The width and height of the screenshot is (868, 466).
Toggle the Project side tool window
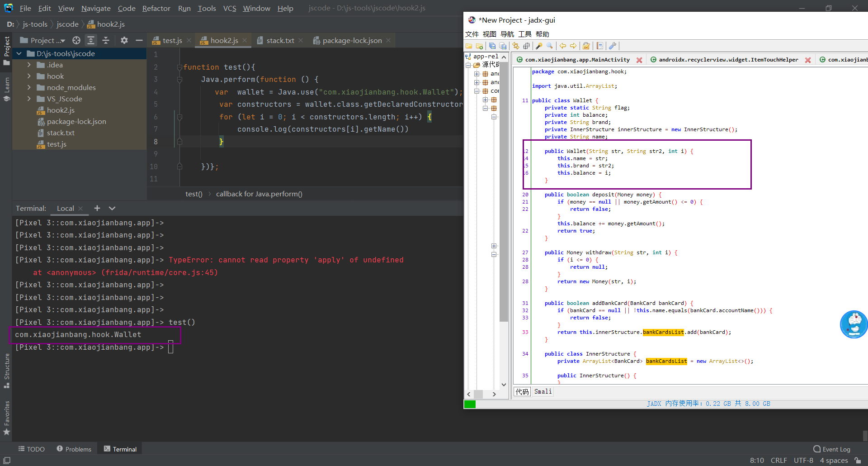click(6, 51)
